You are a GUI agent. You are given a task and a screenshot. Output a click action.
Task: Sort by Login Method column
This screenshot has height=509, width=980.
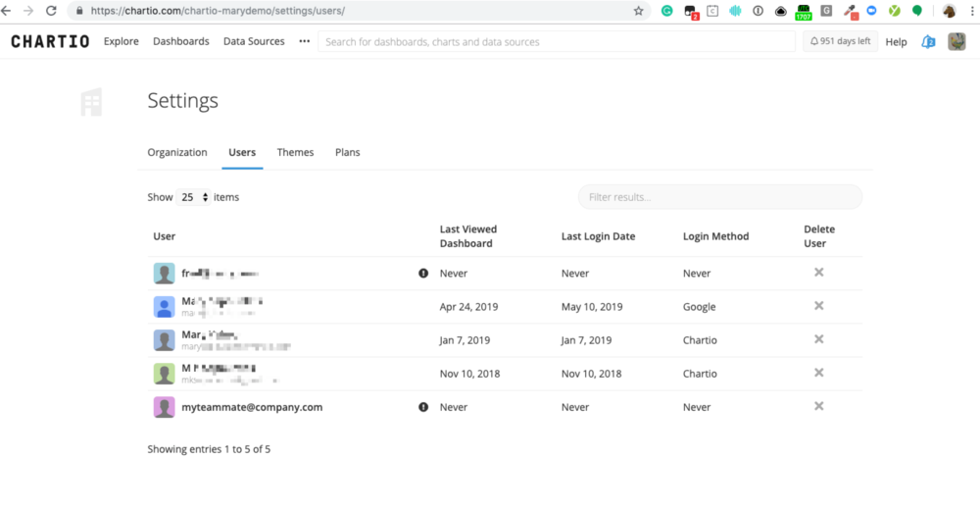pyautogui.click(x=715, y=236)
